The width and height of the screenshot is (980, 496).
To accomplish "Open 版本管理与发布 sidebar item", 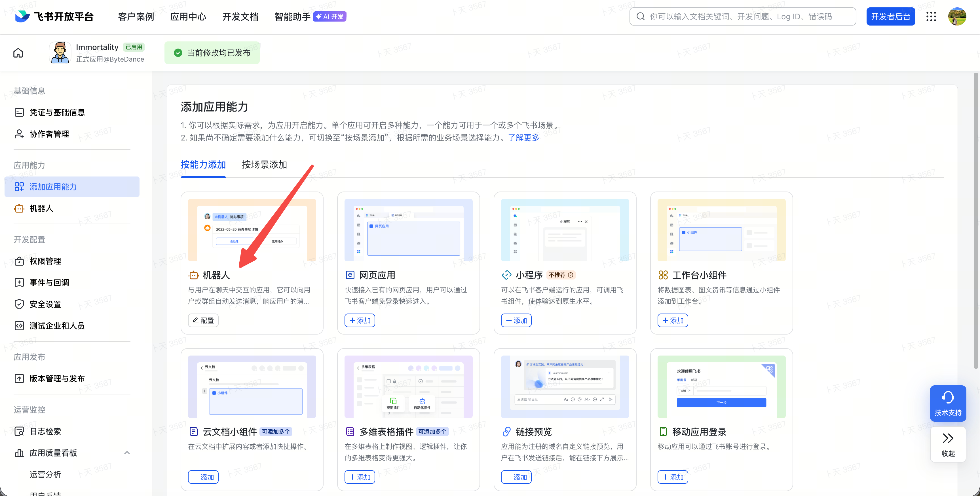I will click(x=72, y=378).
